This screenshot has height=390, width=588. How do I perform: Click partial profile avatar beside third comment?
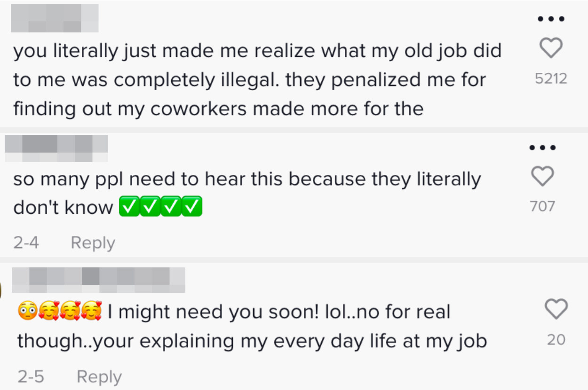pos(1,290)
